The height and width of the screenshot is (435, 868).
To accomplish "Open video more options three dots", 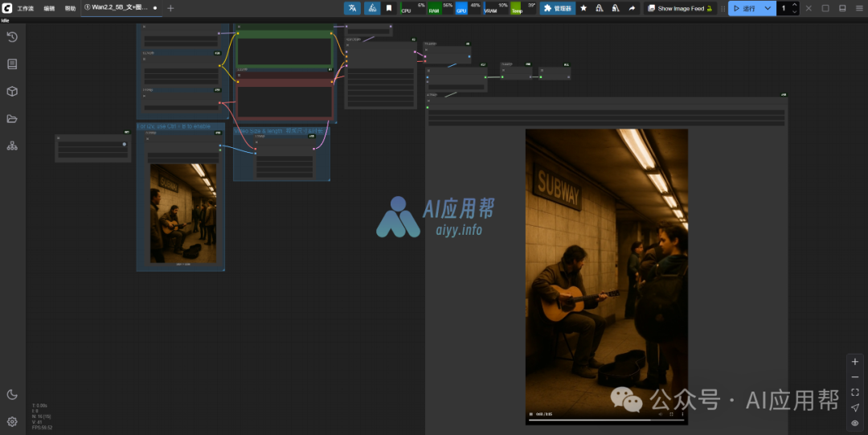I will (682, 414).
